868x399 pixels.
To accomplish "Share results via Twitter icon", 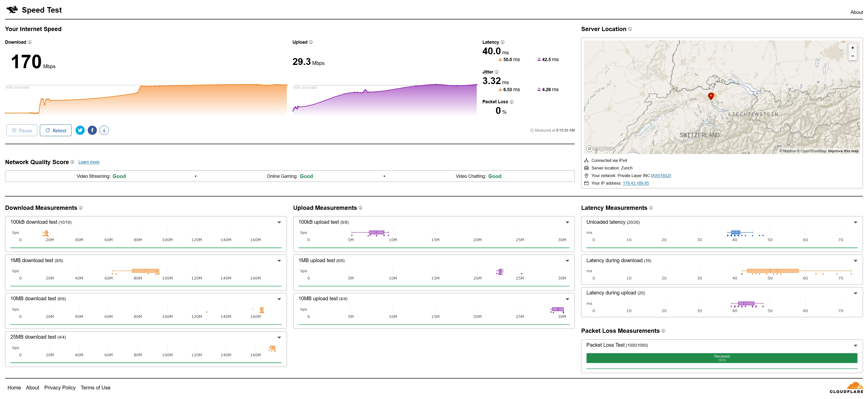I will point(80,130).
